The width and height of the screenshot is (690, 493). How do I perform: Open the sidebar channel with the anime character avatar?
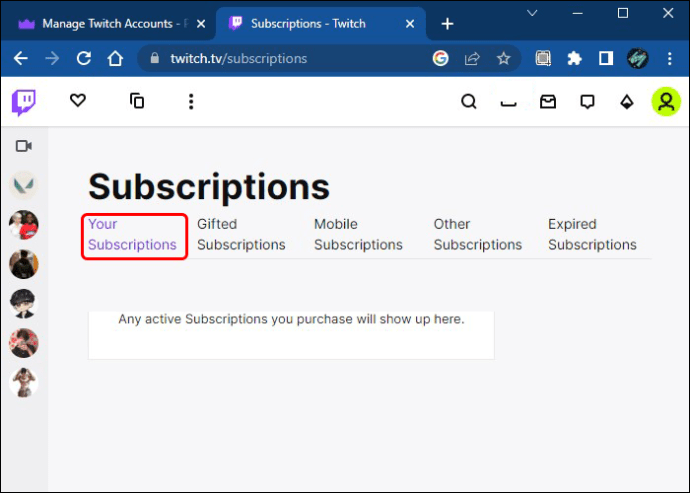[x=24, y=304]
